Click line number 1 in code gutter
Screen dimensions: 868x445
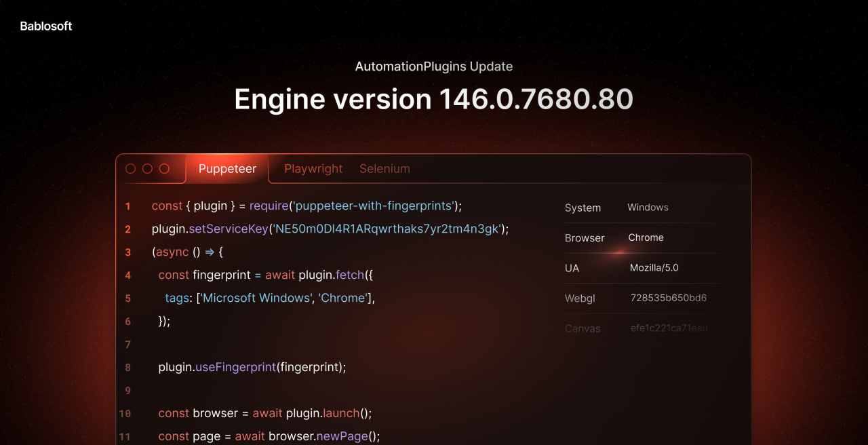(127, 206)
